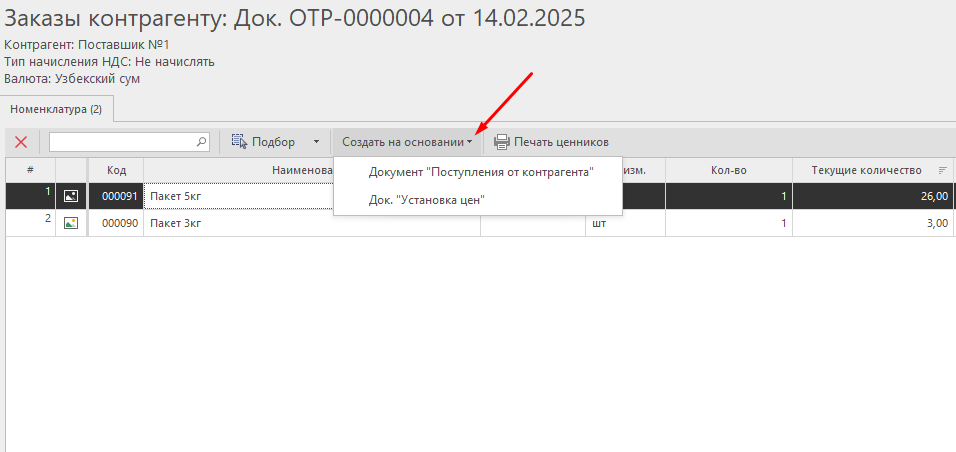The width and height of the screenshot is (956, 452).
Task: Select Документ "Поступления от контрагента" option
Action: point(480,172)
